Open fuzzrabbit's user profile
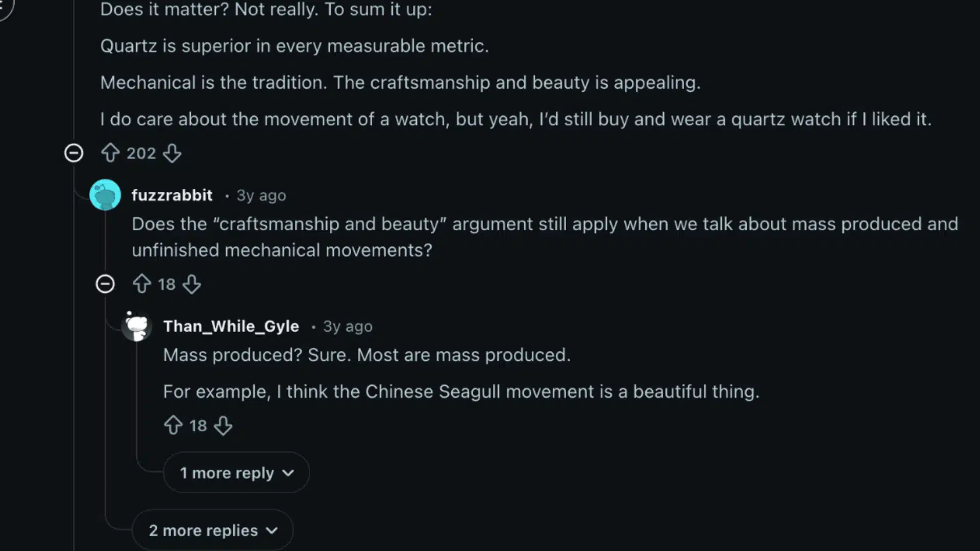 pyautogui.click(x=171, y=195)
